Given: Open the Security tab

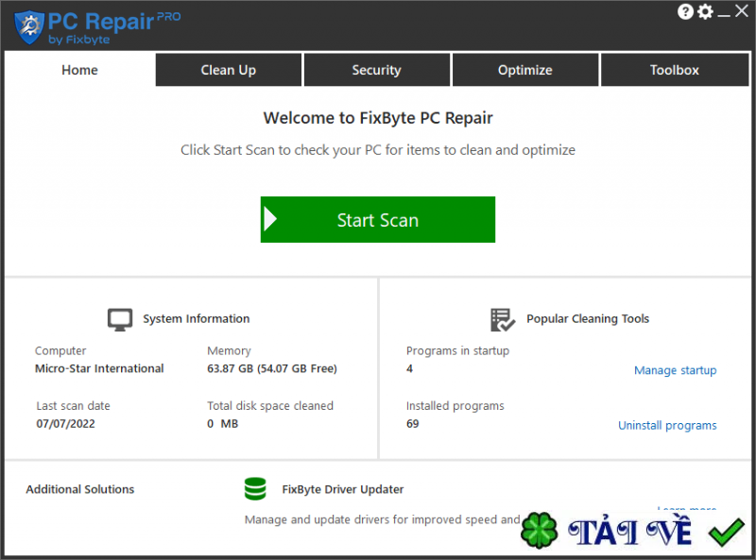Looking at the screenshot, I should pyautogui.click(x=376, y=70).
